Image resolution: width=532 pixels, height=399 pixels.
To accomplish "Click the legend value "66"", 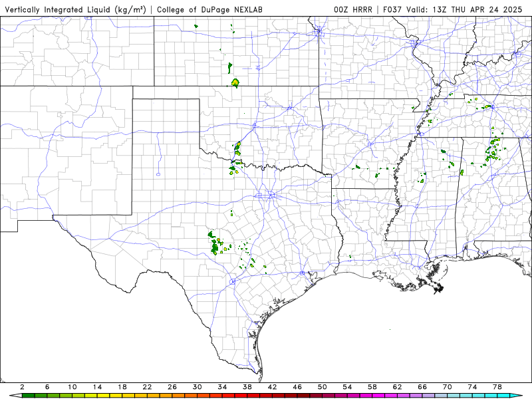I will [x=422, y=387].
